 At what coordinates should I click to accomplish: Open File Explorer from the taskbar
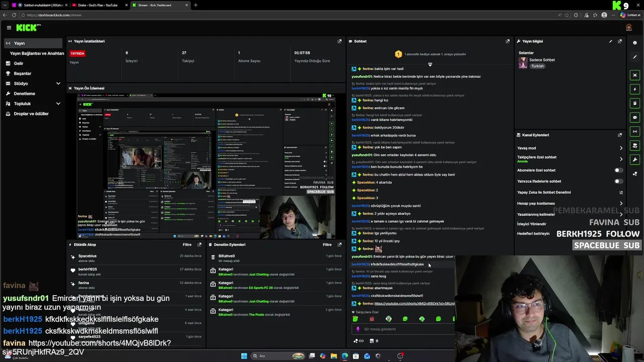[x=334, y=356]
